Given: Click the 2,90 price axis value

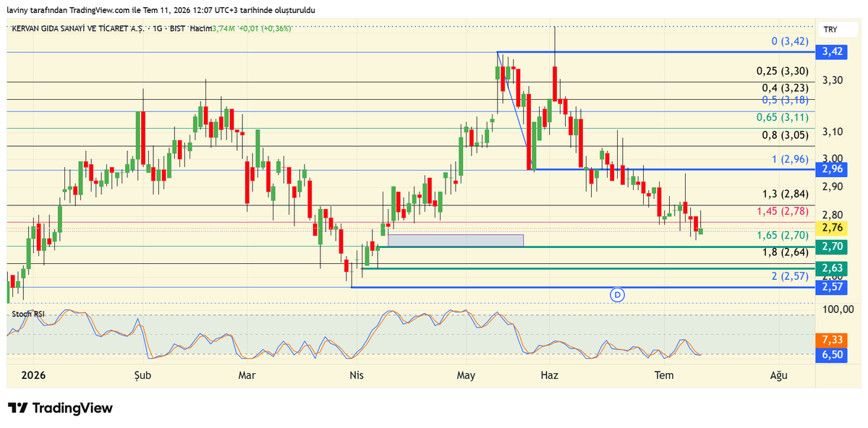Looking at the screenshot, I should (x=833, y=187).
